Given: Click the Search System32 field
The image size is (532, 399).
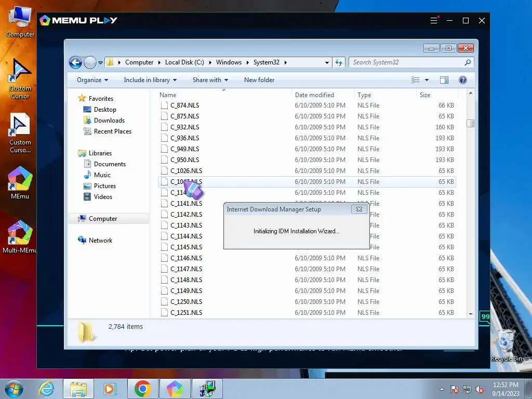Looking at the screenshot, I should tap(407, 62).
